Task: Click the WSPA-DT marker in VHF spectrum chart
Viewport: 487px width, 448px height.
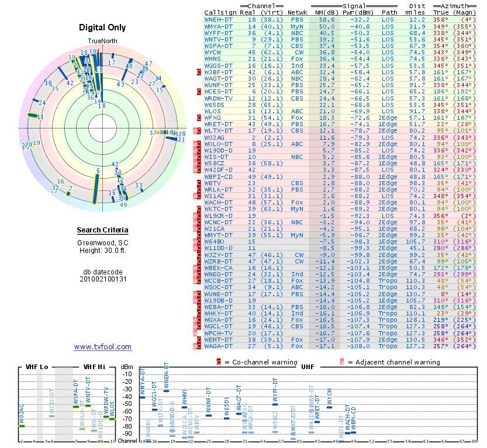Action: (76, 407)
